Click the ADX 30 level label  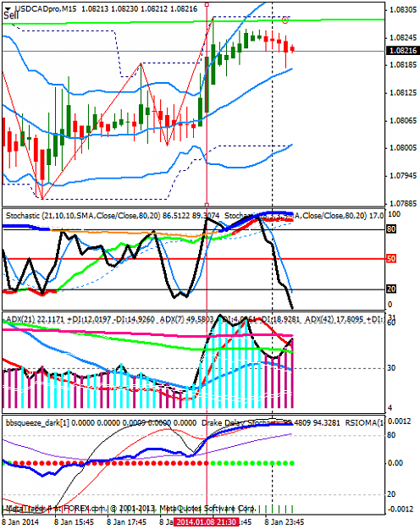pos(391,367)
